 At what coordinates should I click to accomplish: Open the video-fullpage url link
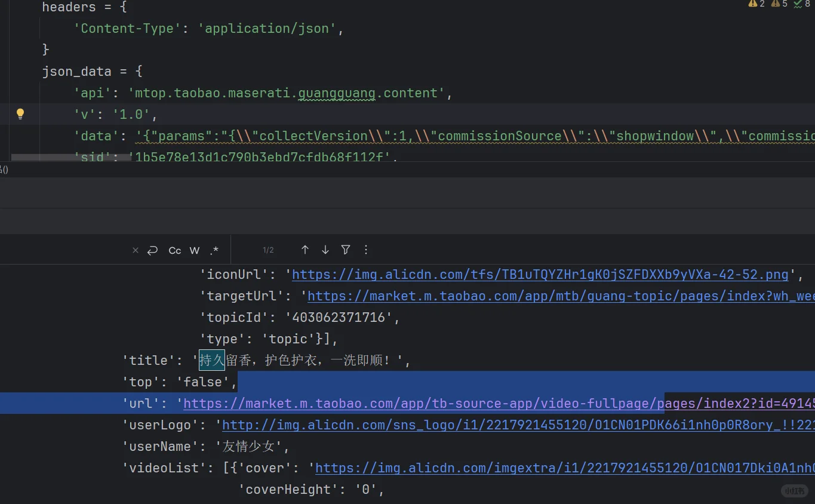tap(499, 404)
